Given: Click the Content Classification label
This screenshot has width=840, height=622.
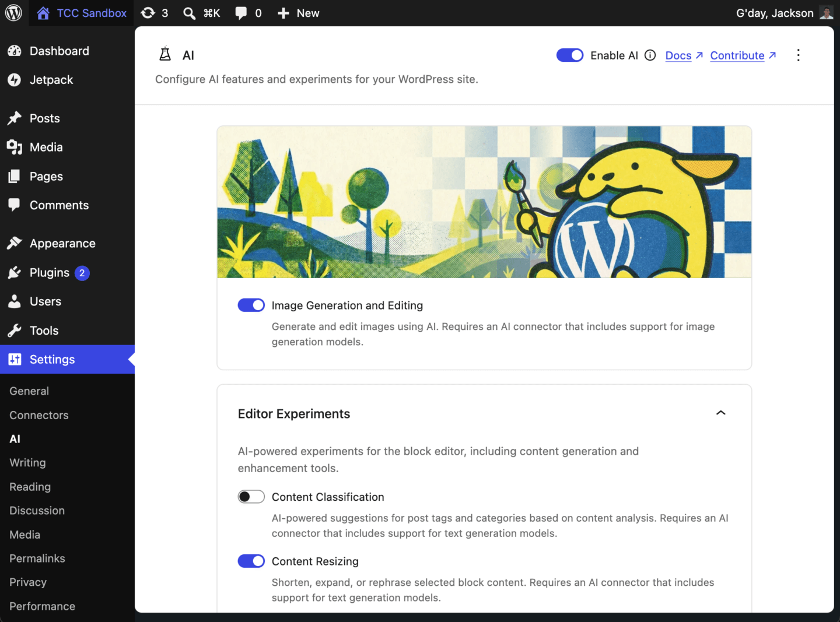Looking at the screenshot, I should [x=328, y=497].
